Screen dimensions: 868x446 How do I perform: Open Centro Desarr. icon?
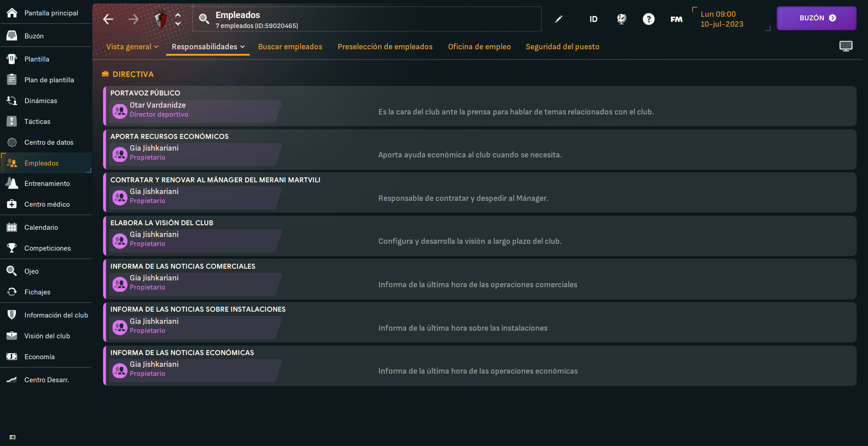click(12, 380)
